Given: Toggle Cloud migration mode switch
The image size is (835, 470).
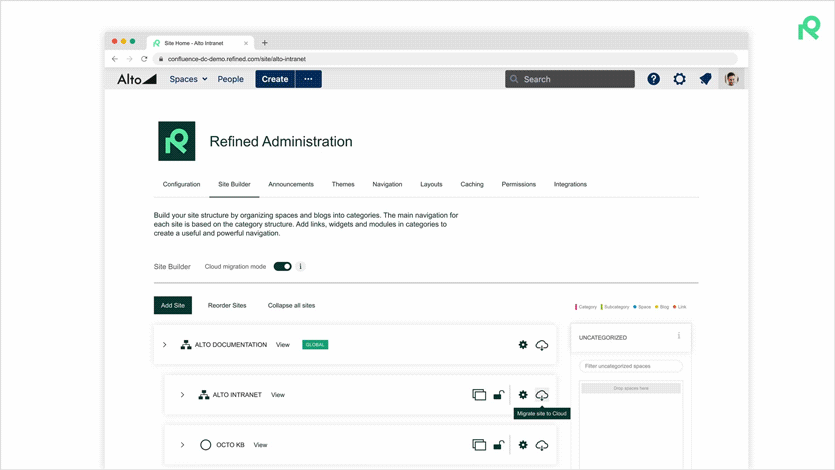Looking at the screenshot, I should click(283, 267).
